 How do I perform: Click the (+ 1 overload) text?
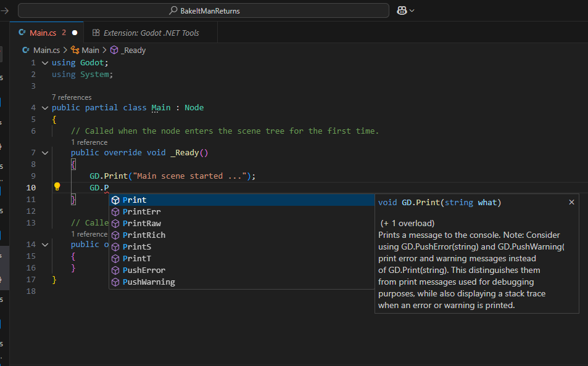pyautogui.click(x=407, y=223)
